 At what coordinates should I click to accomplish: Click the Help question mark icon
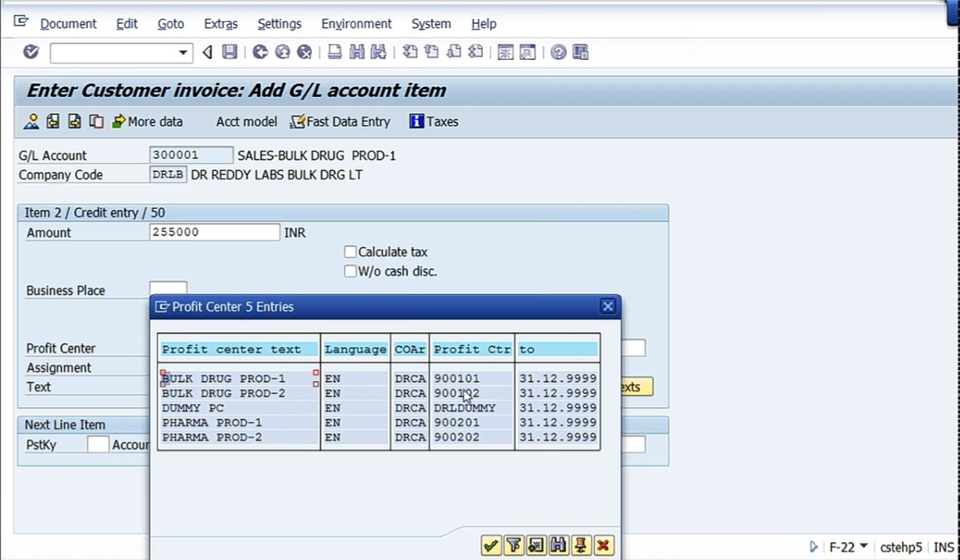558,52
